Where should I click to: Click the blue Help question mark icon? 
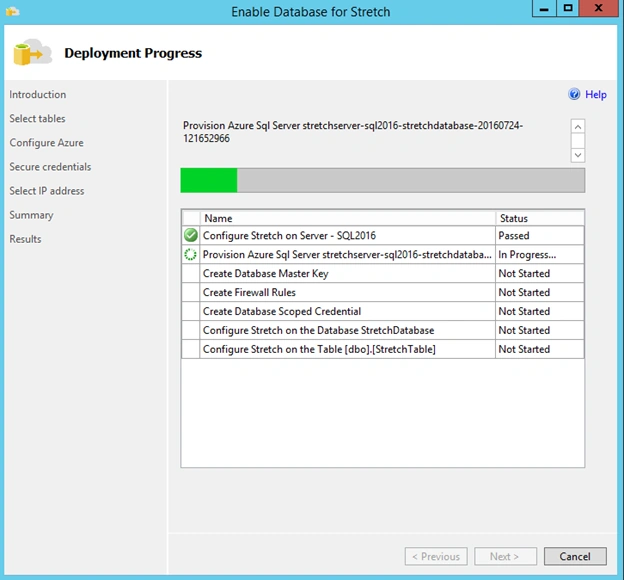tap(574, 94)
